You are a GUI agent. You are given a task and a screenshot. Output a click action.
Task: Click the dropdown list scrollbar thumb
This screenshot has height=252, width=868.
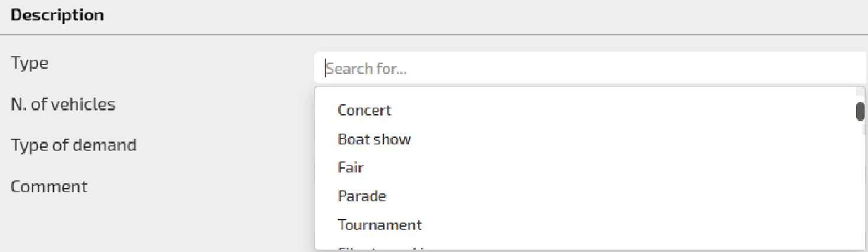click(x=860, y=111)
